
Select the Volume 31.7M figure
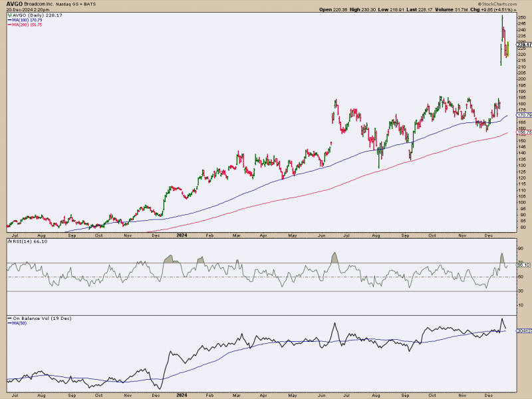coord(453,9)
